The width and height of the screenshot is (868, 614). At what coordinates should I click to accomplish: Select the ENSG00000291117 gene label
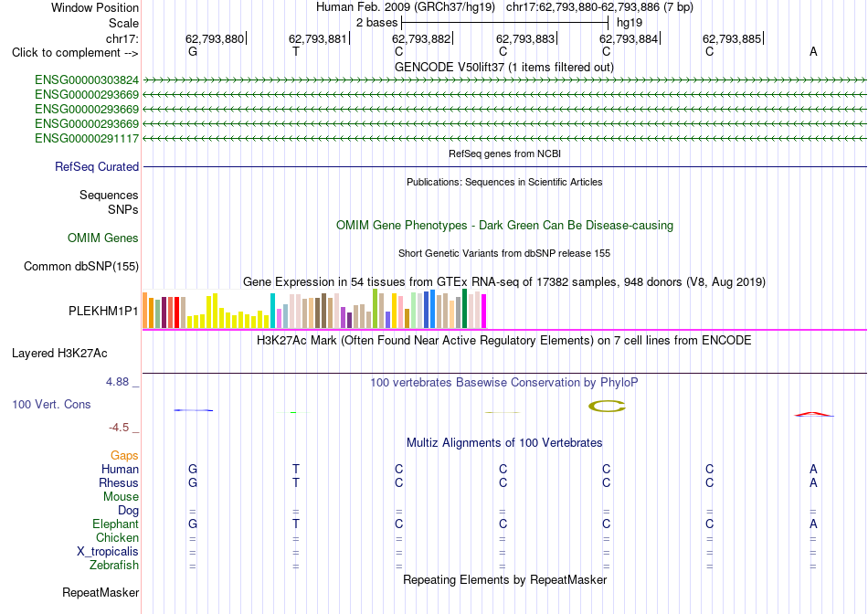point(87,138)
